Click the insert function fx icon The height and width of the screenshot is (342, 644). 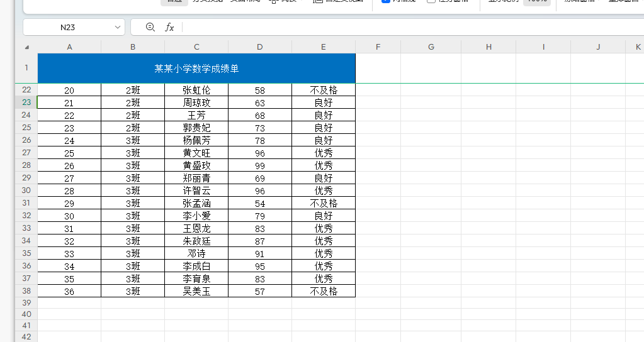tap(169, 28)
